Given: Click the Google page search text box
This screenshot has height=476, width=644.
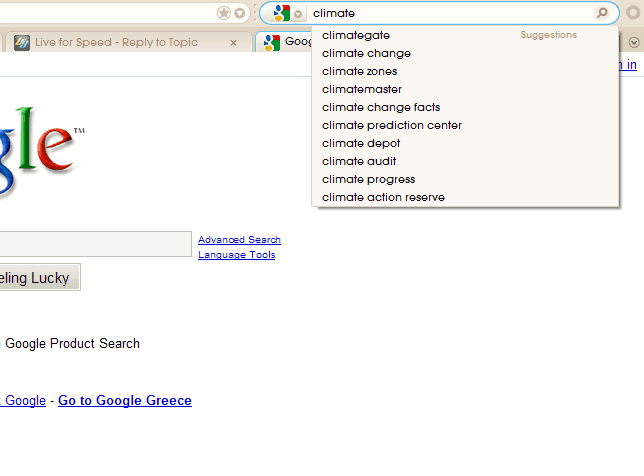Looking at the screenshot, I should pyautogui.click(x=95, y=244).
